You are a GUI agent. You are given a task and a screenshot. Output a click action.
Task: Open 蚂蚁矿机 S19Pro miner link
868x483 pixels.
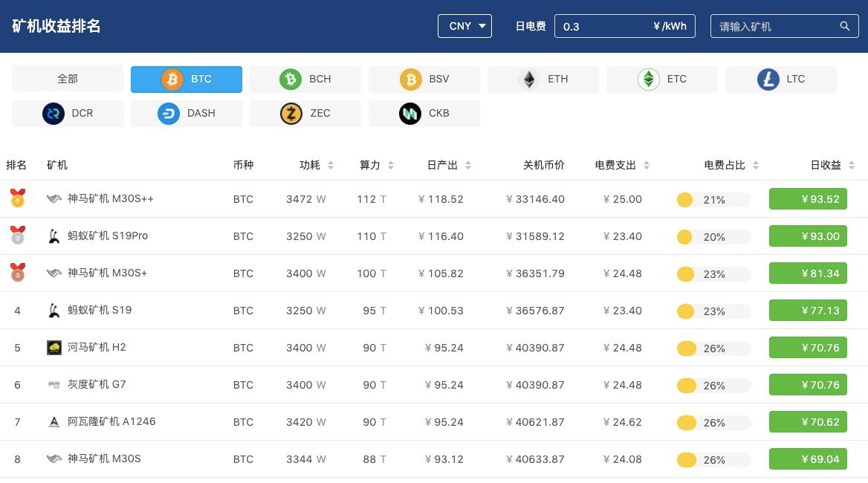[108, 236]
